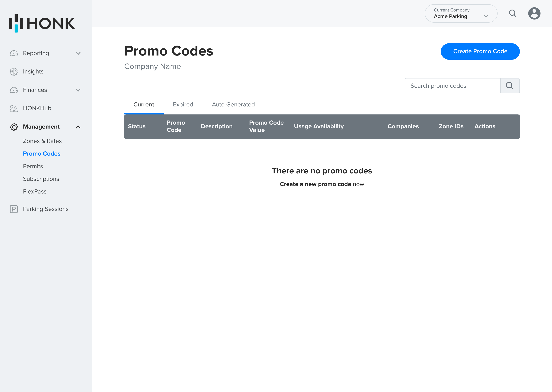Focus the Search promo codes field
Viewport: 552px width, 392px height.
(452, 86)
